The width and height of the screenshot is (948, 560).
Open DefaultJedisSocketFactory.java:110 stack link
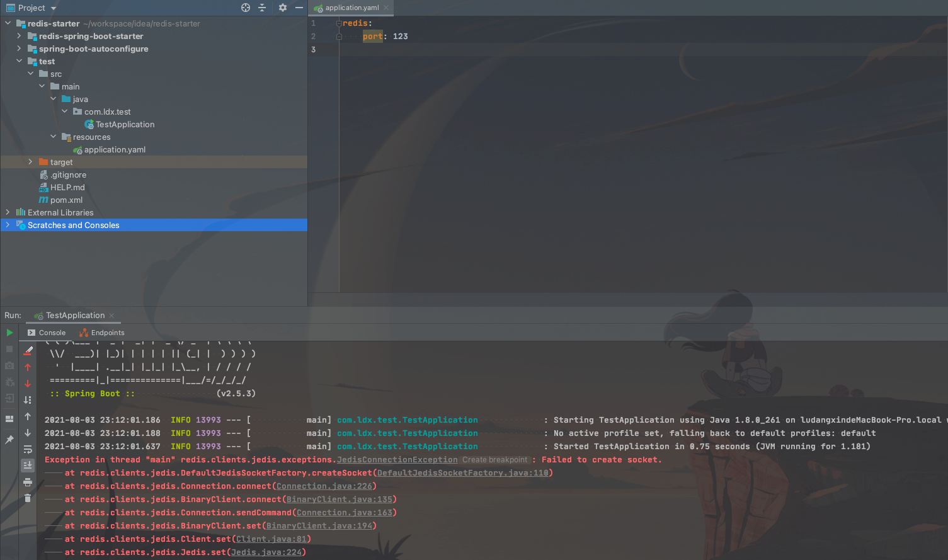click(x=463, y=473)
